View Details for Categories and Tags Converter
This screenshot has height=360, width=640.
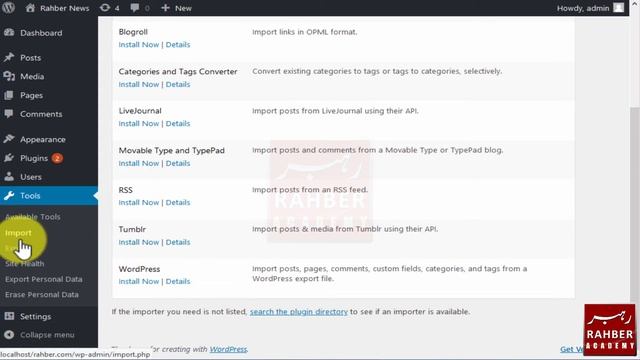point(178,84)
